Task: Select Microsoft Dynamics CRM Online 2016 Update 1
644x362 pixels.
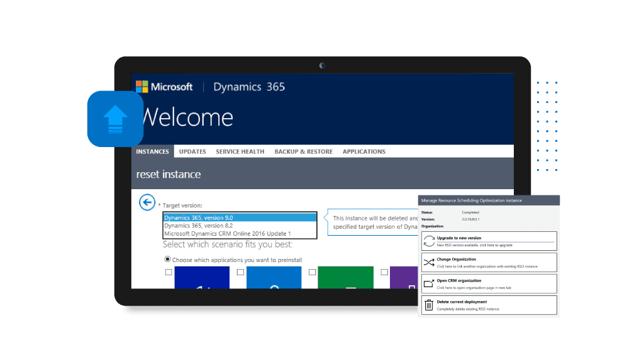Action: (239, 233)
